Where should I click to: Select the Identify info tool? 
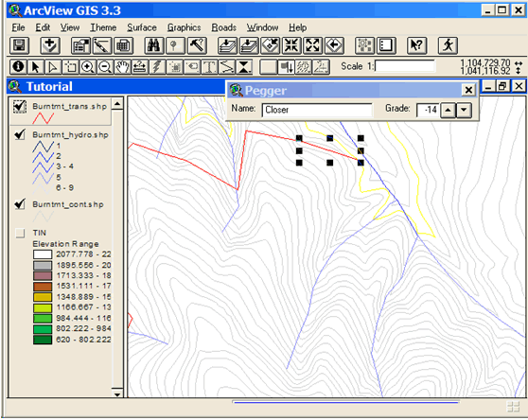tap(18, 66)
